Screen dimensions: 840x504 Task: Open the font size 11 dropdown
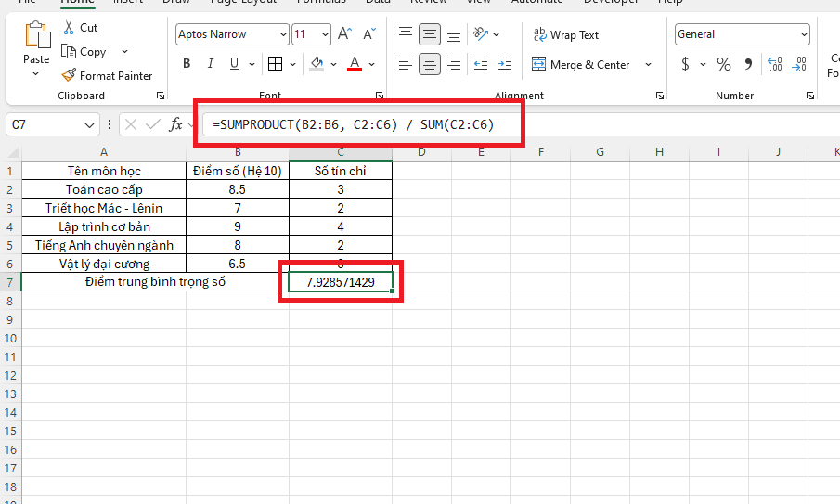coord(325,35)
